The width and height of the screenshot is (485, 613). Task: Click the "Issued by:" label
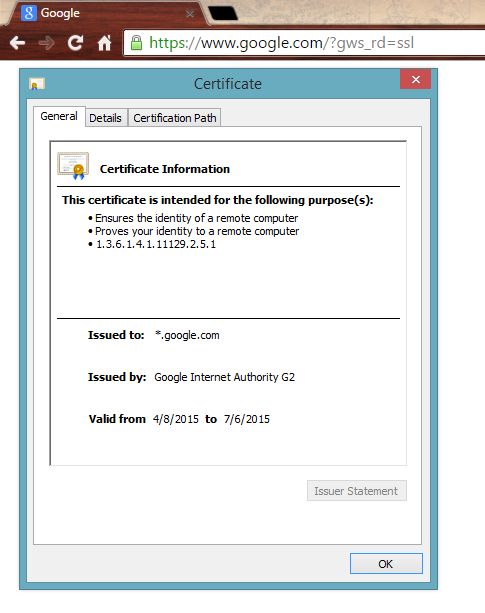click(x=117, y=377)
